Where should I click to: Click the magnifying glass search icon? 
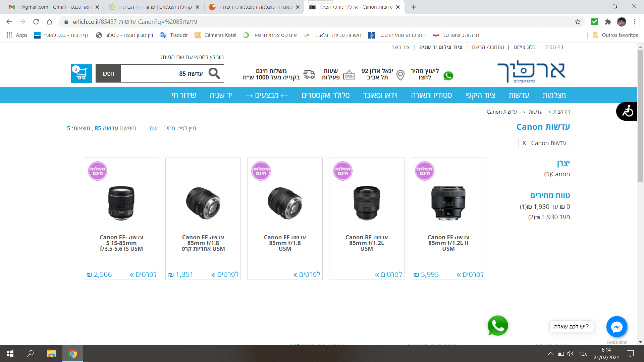pos(214,73)
